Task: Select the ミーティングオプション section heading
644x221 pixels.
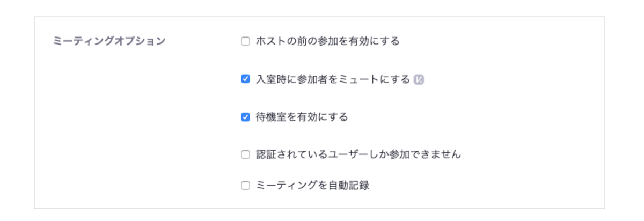Action: 109,41
